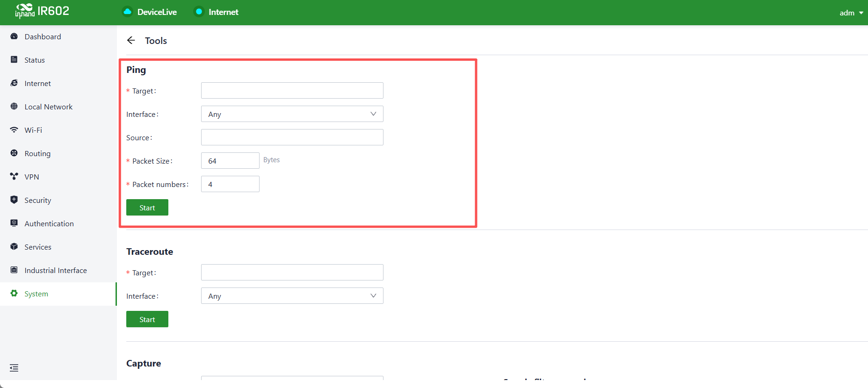This screenshot has width=868, height=388.
Task: Open the adm user account dropdown
Action: (851, 13)
